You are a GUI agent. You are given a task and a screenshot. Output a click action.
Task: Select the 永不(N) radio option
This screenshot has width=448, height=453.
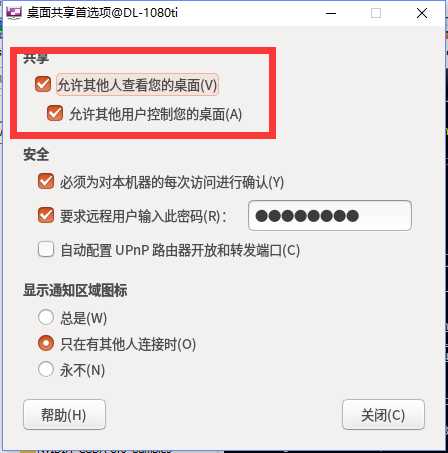coord(46,369)
